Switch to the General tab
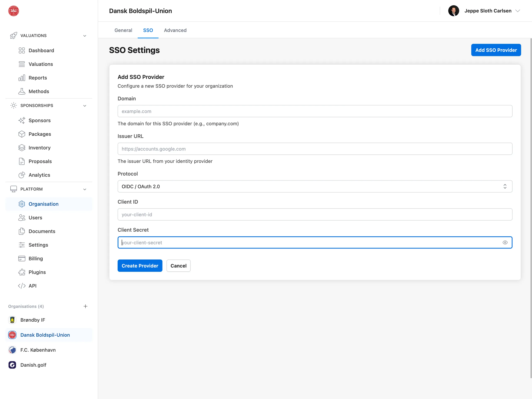The image size is (532, 399). click(123, 30)
